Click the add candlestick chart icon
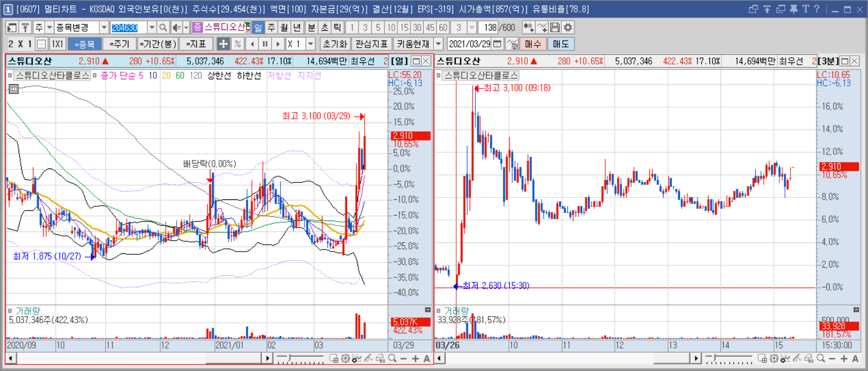The width and height of the screenshot is (868, 371). point(529,27)
